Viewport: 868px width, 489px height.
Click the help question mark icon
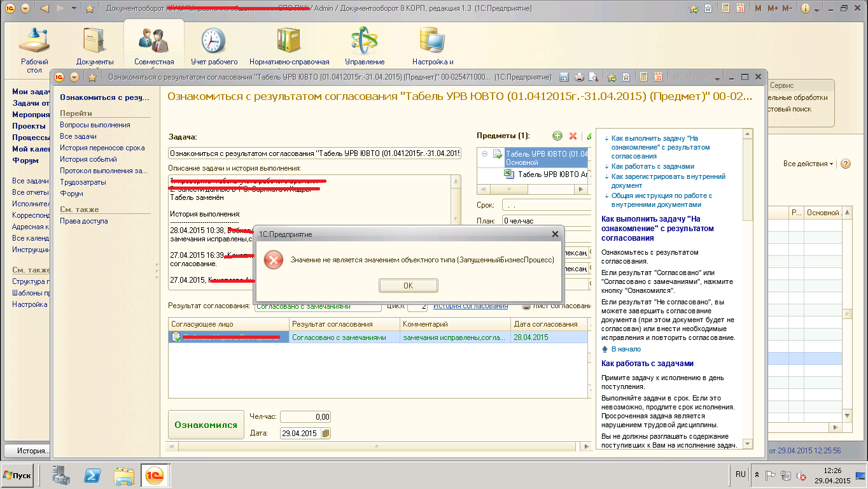tap(846, 164)
